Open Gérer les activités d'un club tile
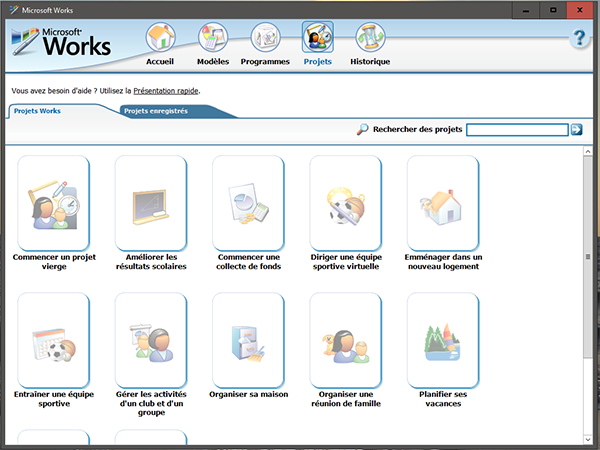 click(x=151, y=341)
